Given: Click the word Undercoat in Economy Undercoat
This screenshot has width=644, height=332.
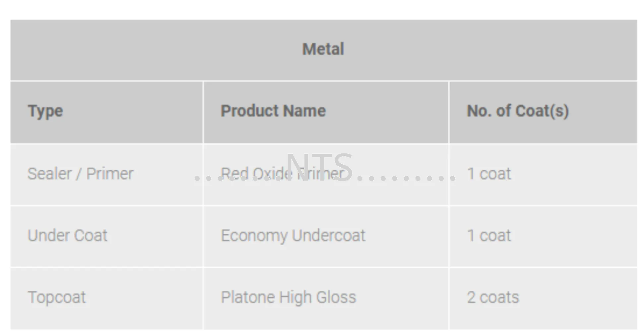Looking at the screenshot, I should coord(329,235).
